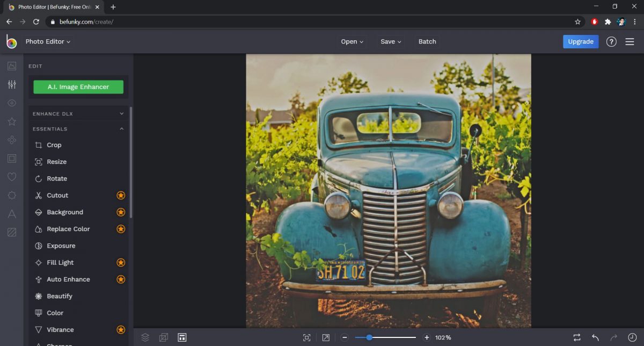644x346 pixels.
Task: Open the edit History clock icon
Action: pos(632,337)
